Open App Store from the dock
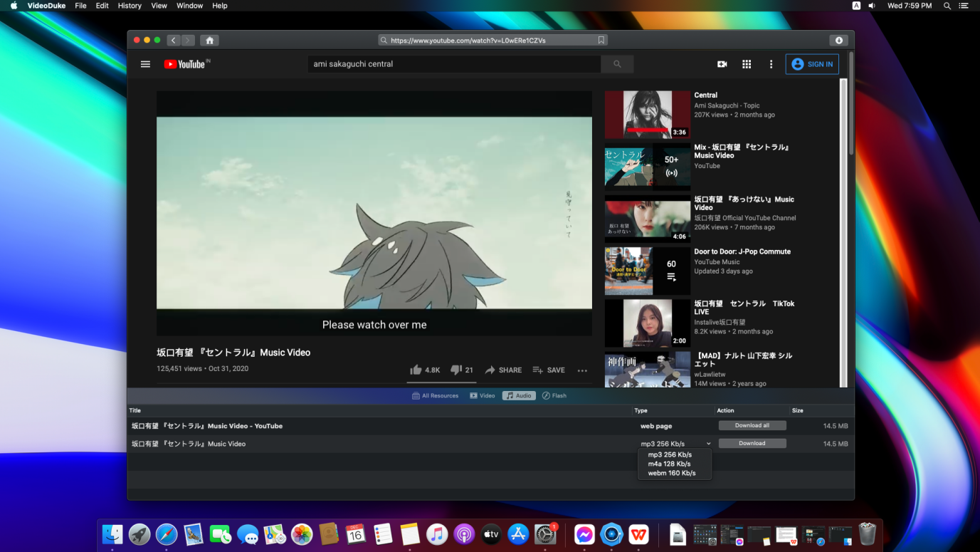Screen dimensions: 980x552 (518, 534)
